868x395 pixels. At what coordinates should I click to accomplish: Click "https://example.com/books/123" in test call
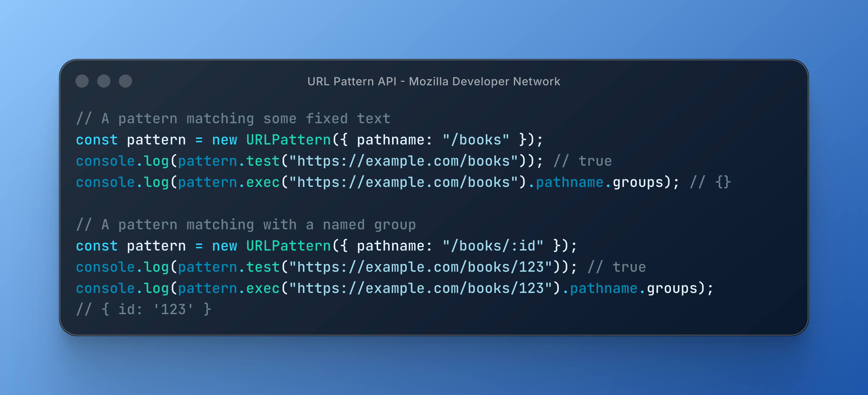point(420,267)
